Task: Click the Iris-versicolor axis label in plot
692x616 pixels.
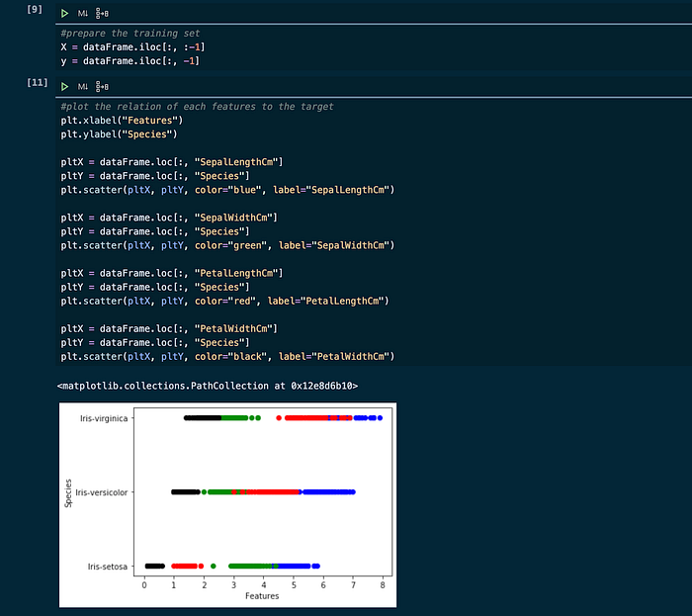Action: [102, 492]
